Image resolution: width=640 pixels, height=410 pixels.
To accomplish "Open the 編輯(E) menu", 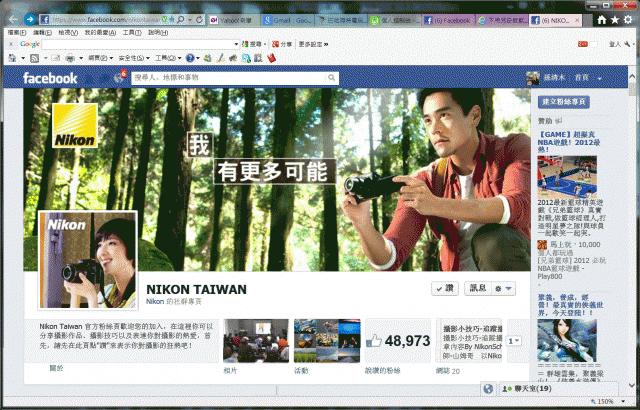I will click(x=42, y=33).
